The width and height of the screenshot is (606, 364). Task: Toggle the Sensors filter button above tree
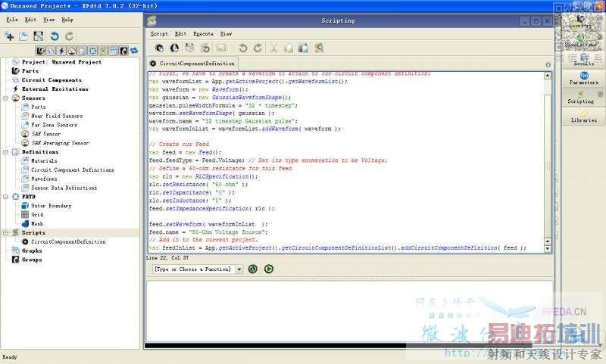pyautogui.click(x=72, y=51)
